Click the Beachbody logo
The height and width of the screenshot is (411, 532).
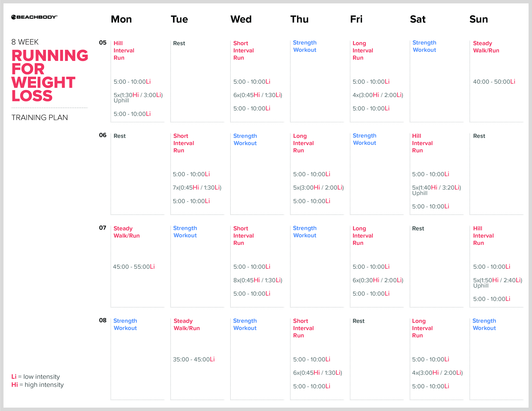tap(34, 17)
